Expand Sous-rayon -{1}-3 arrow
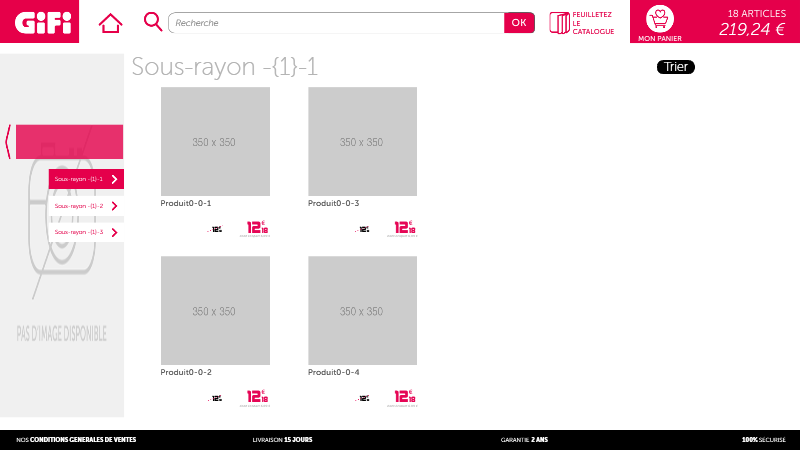The image size is (800, 450). tap(115, 232)
